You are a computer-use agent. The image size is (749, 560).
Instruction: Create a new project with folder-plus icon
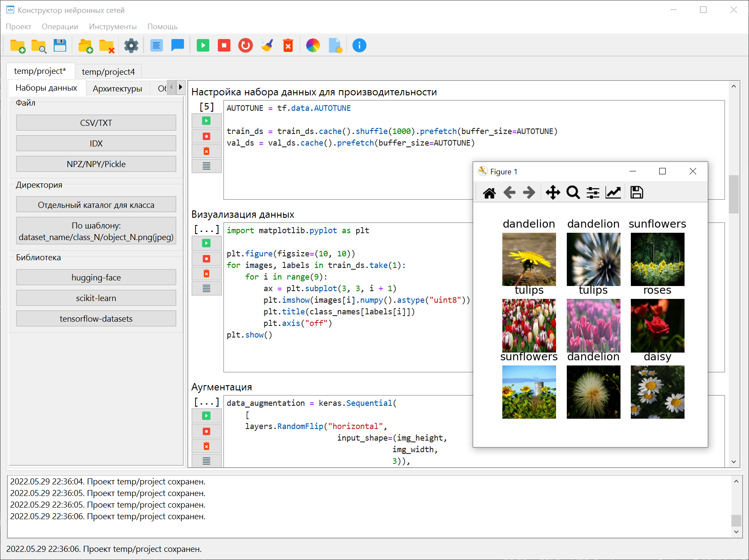pos(18,46)
